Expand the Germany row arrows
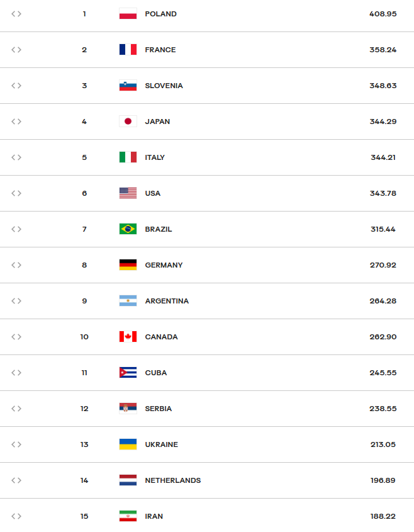414x532 pixels. coord(16,265)
